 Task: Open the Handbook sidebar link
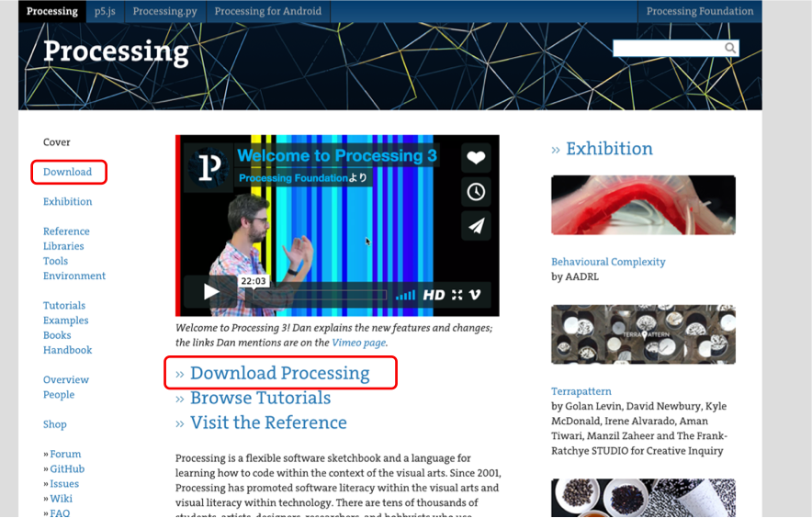[x=67, y=350]
